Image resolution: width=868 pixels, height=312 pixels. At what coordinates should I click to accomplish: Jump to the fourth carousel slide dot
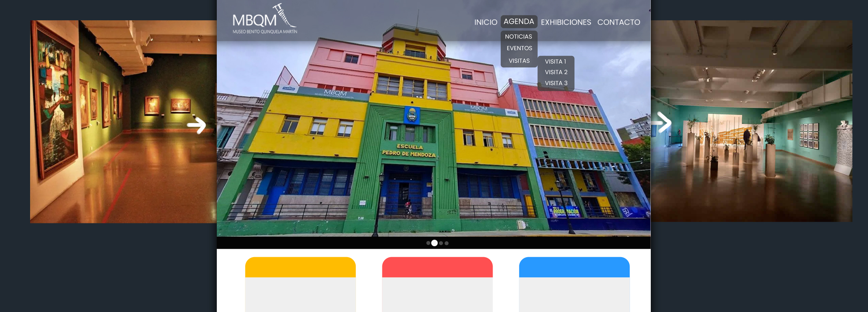point(447,243)
